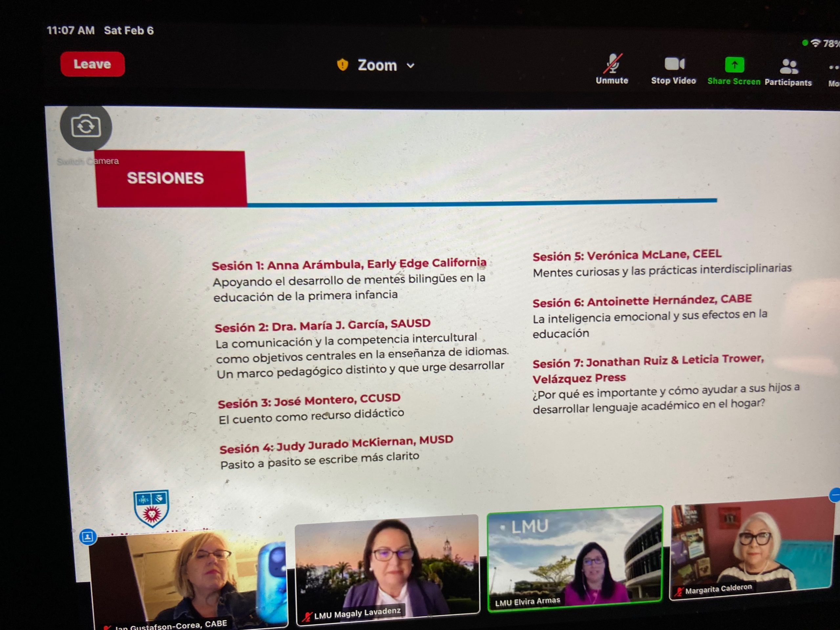Click 'Mentes curiosas y las prácticas interdisciplinarias'
The image size is (840, 630).
pyautogui.click(x=662, y=270)
